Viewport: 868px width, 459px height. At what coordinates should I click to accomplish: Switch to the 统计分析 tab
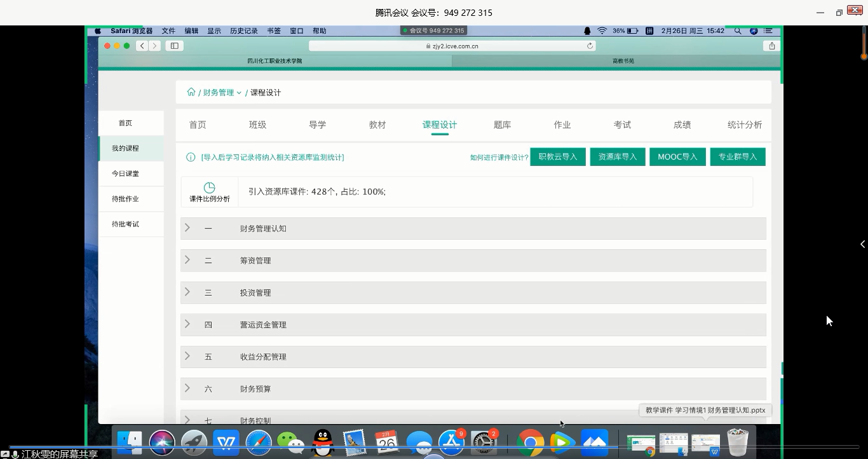click(744, 125)
